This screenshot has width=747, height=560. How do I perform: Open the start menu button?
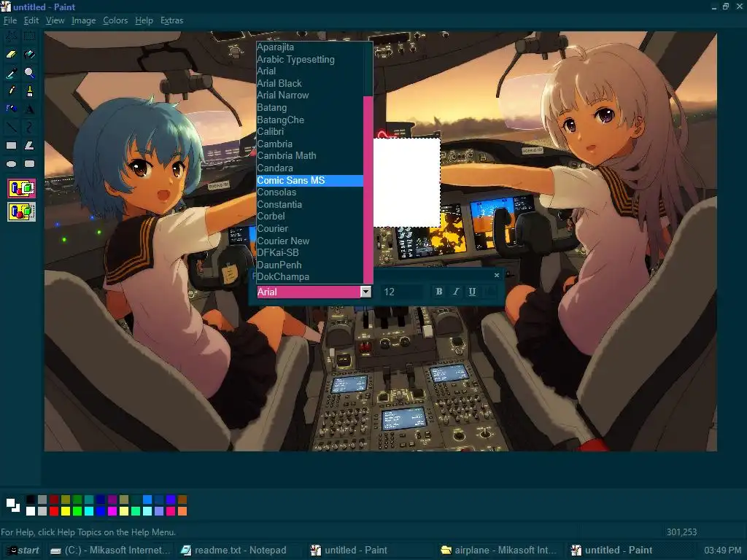click(x=23, y=550)
